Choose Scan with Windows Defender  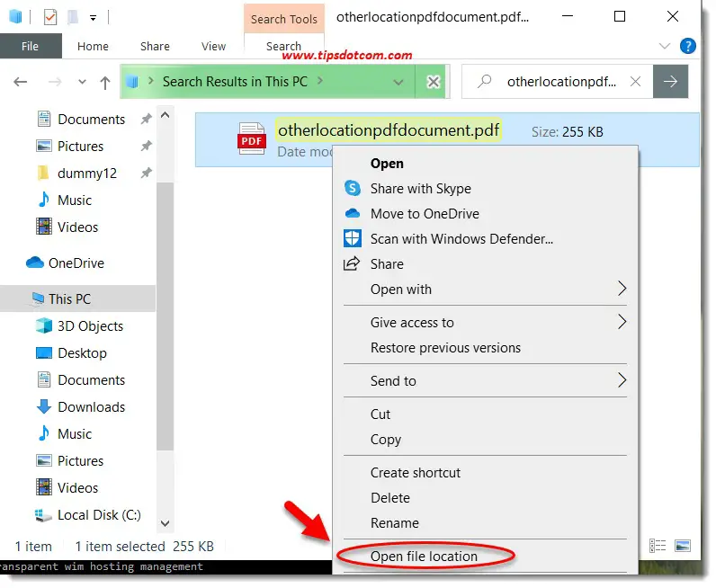click(x=461, y=239)
